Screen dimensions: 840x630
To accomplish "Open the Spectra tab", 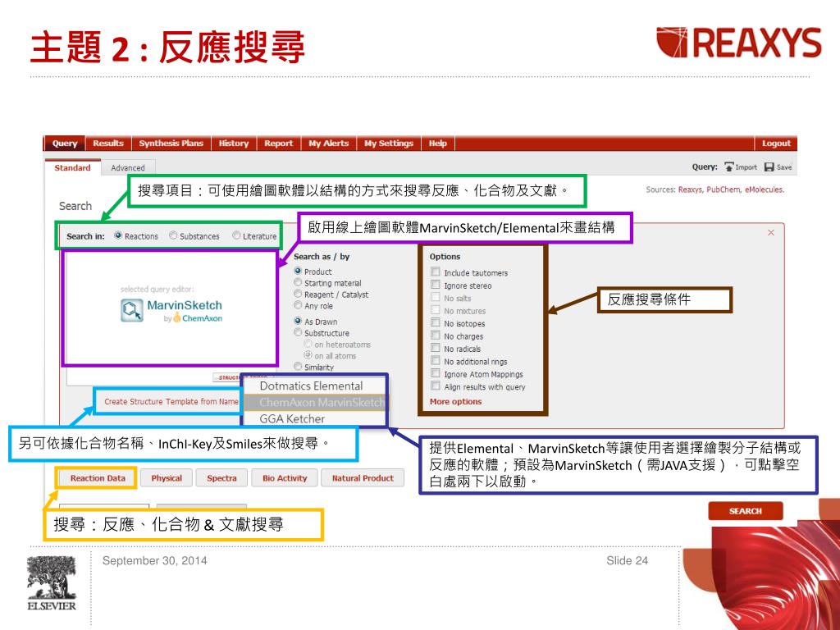I will pos(221,478).
